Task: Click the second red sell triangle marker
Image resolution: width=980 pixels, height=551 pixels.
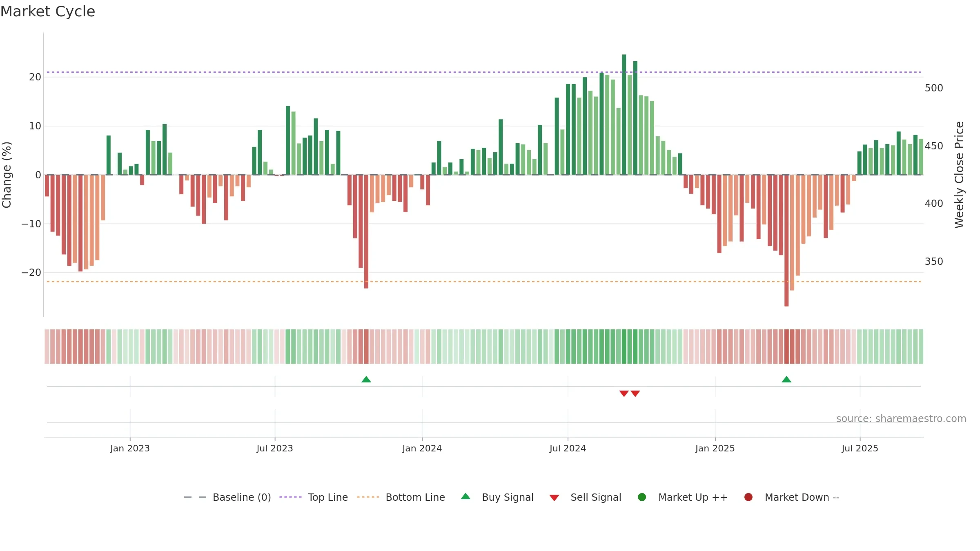Action: (x=635, y=393)
